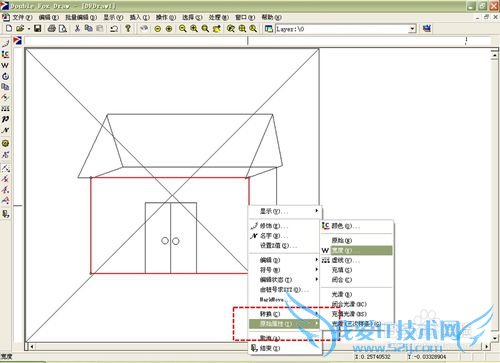The width and height of the screenshot is (500, 363).
Task: Open the 插入 (Insert) menu
Action: click(139, 17)
